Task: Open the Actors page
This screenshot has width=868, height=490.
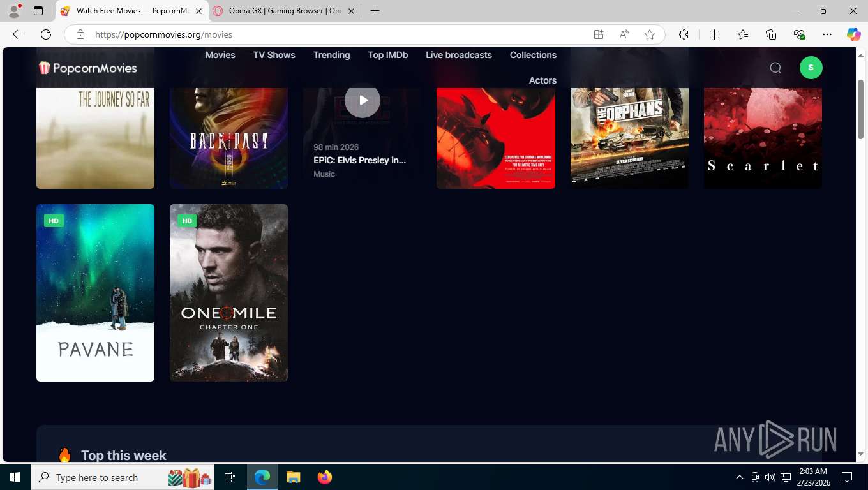Action: click(542, 80)
